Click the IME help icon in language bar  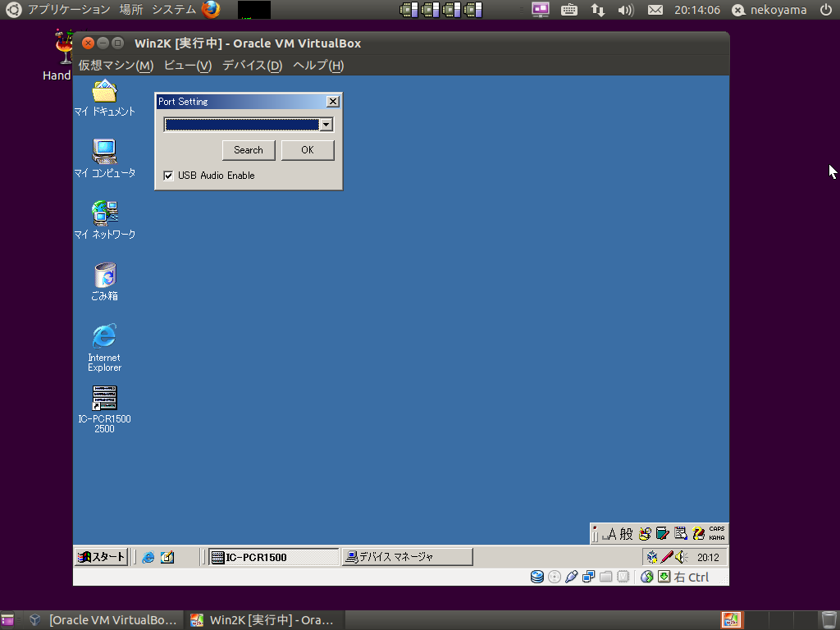tap(698, 533)
